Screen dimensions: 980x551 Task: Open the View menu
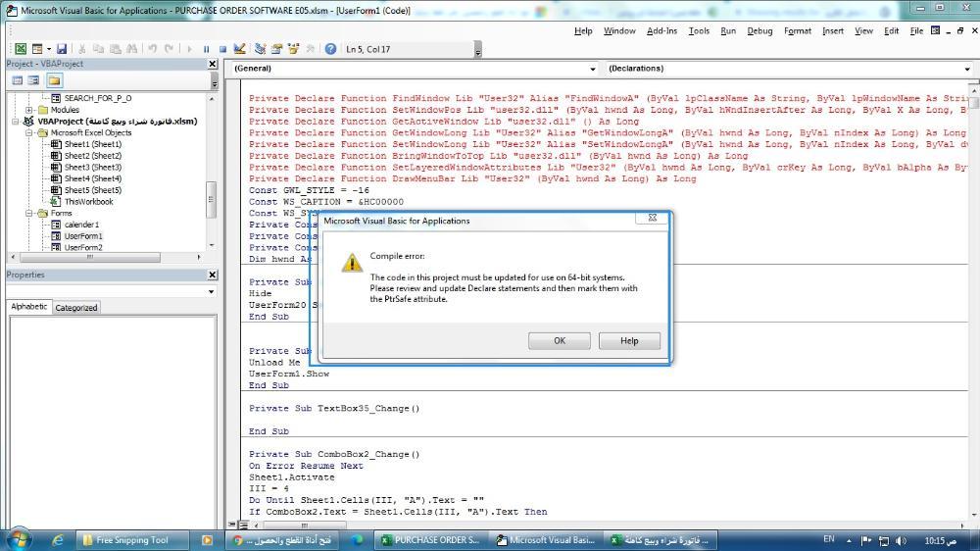click(863, 30)
